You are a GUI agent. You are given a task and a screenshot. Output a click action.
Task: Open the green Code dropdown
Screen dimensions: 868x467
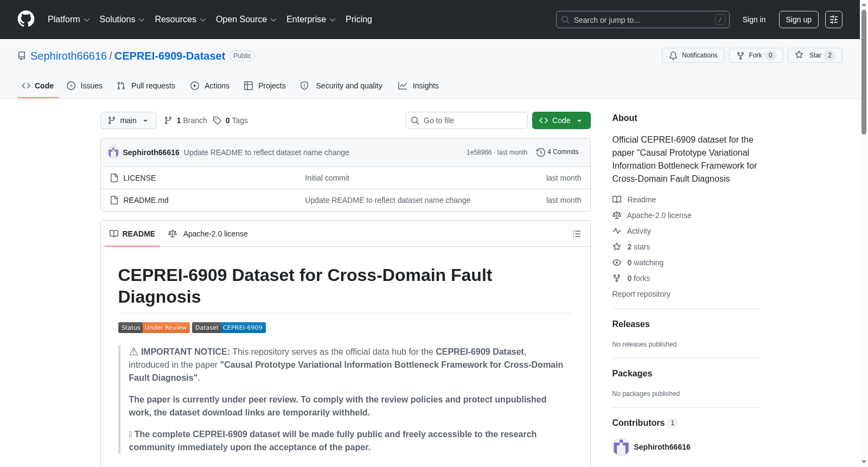pos(561,120)
